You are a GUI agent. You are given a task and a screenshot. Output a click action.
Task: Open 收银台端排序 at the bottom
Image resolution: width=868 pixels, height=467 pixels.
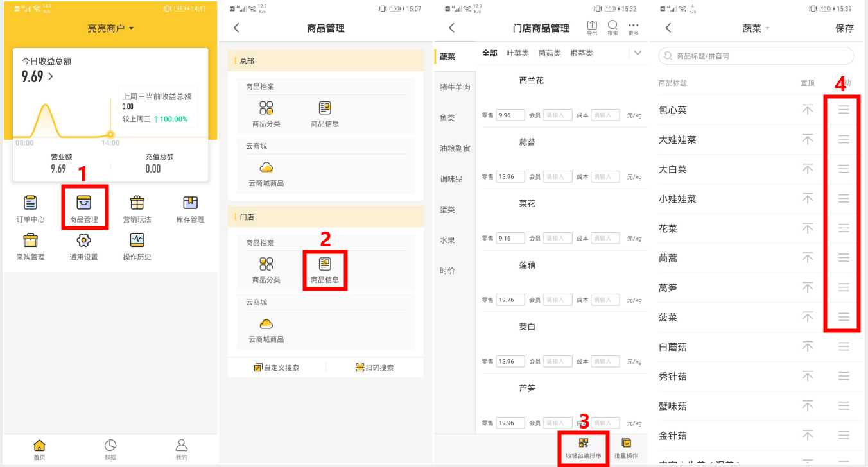[x=584, y=448]
